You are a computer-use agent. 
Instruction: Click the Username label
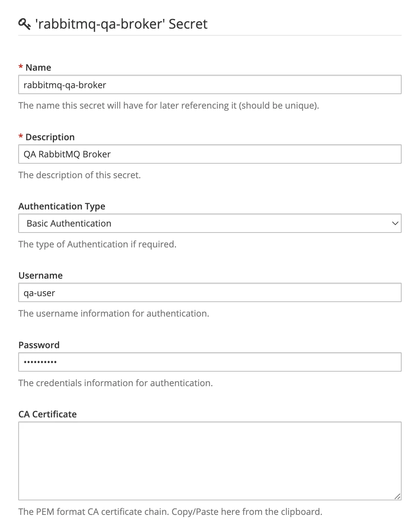click(x=41, y=275)
